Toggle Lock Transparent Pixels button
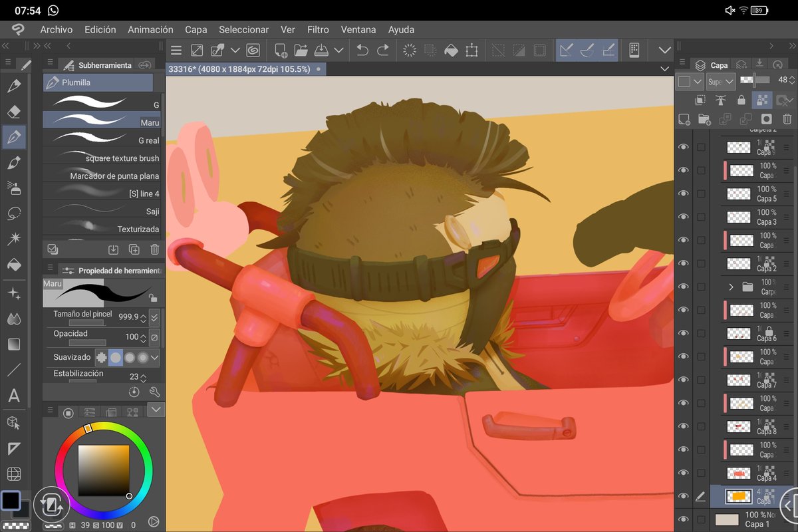 pyautogui.click(x=762, y=100)
